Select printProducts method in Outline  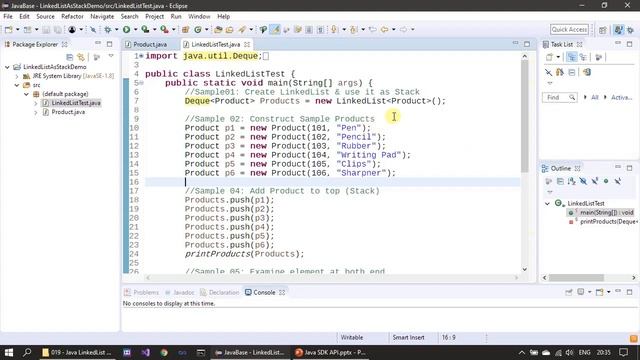point(604,221)
